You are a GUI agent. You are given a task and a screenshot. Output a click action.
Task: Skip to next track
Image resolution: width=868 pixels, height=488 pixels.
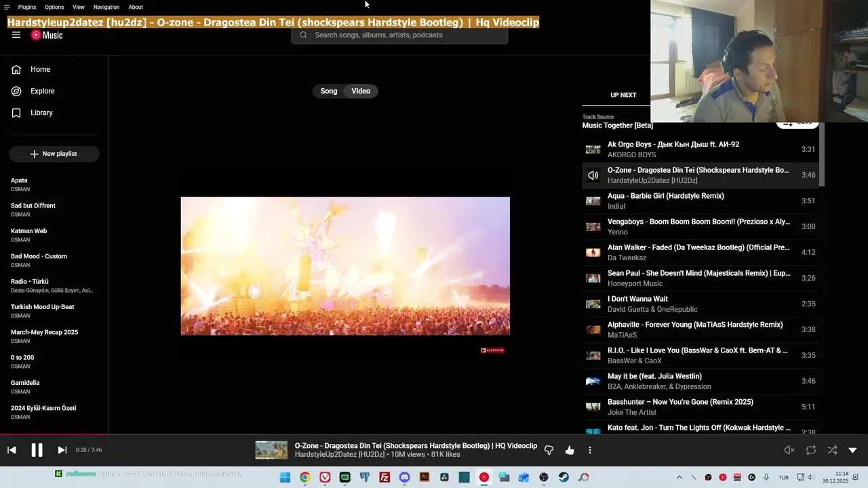tap(62, 450)
